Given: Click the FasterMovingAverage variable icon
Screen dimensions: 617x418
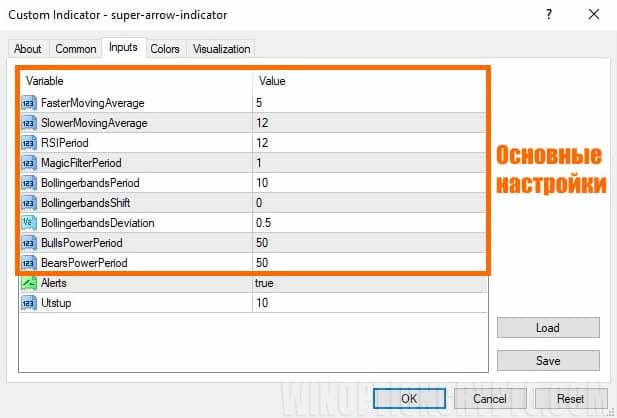Looking at the screenshot, I should (29, 103).
